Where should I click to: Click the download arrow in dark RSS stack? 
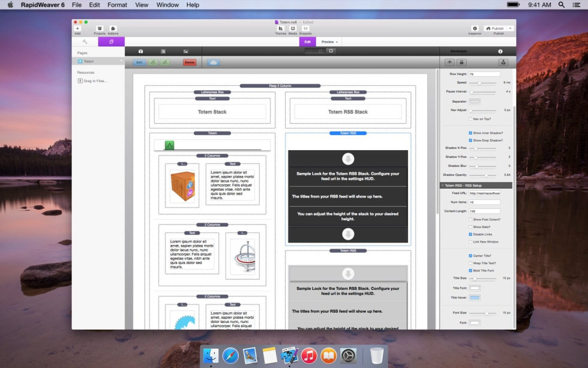[348, 159]
